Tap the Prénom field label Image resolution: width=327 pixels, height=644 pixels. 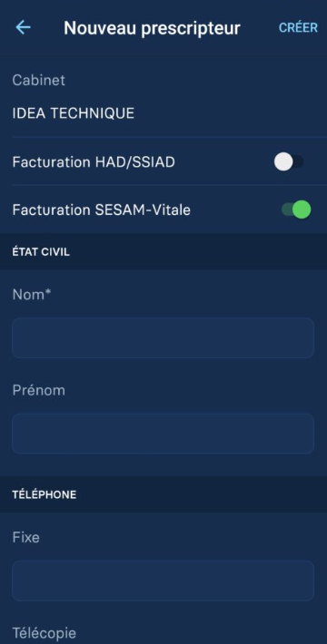39,390
